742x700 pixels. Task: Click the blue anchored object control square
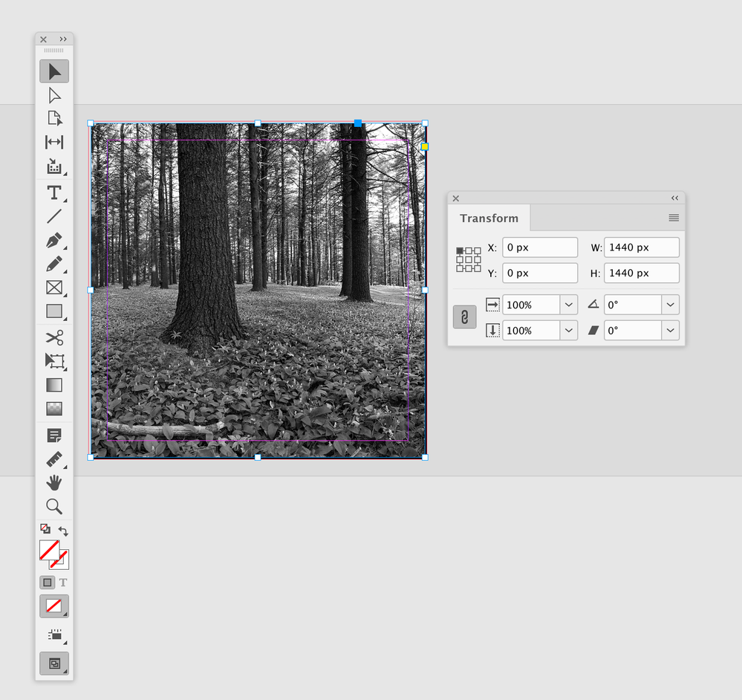358,123
